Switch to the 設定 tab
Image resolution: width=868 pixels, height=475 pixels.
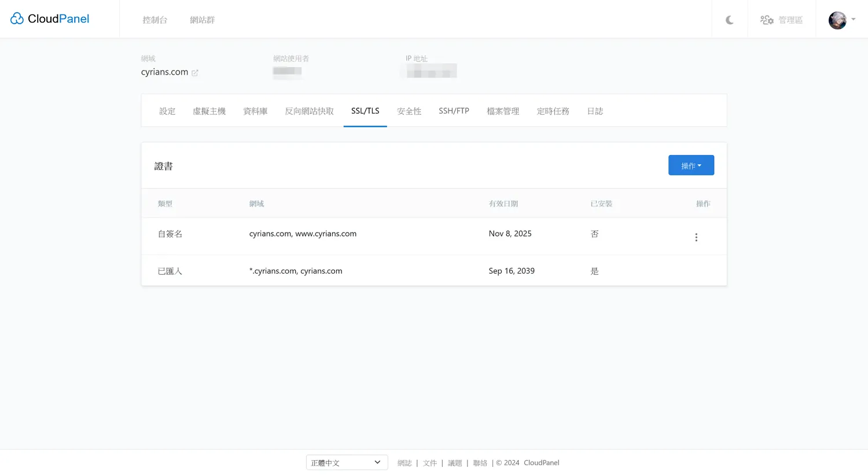tap(167, 111)
